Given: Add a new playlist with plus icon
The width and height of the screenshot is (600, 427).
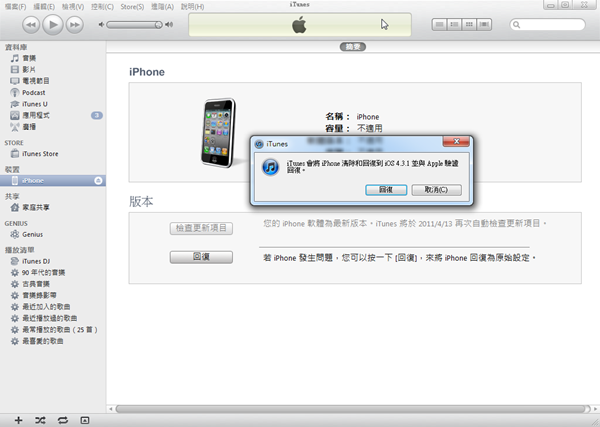Looking at the screenshot, I should coord(18,420).
